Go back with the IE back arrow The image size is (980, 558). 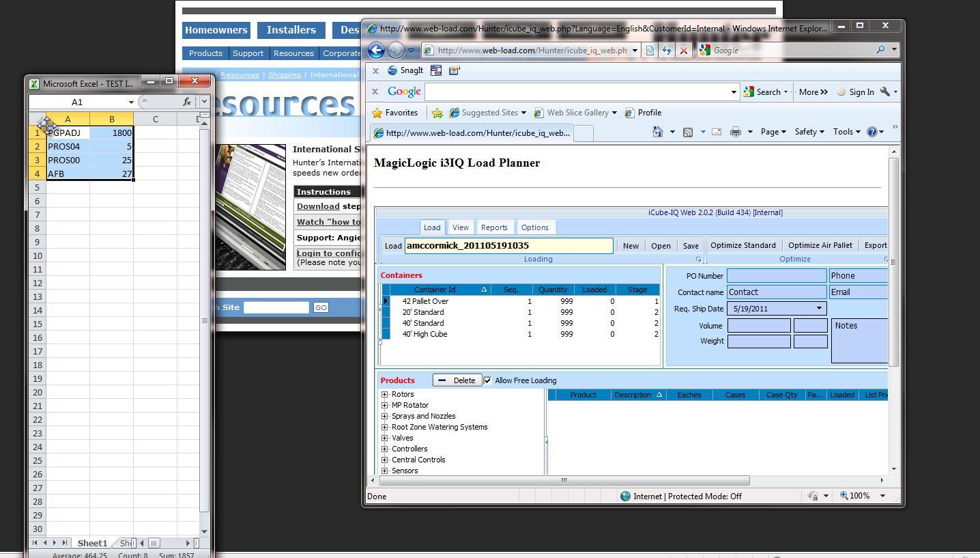(376, 50)
